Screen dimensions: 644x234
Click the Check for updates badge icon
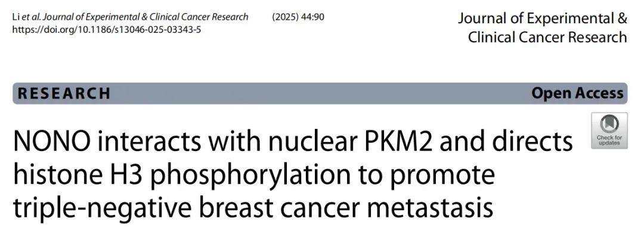point(609,130)
